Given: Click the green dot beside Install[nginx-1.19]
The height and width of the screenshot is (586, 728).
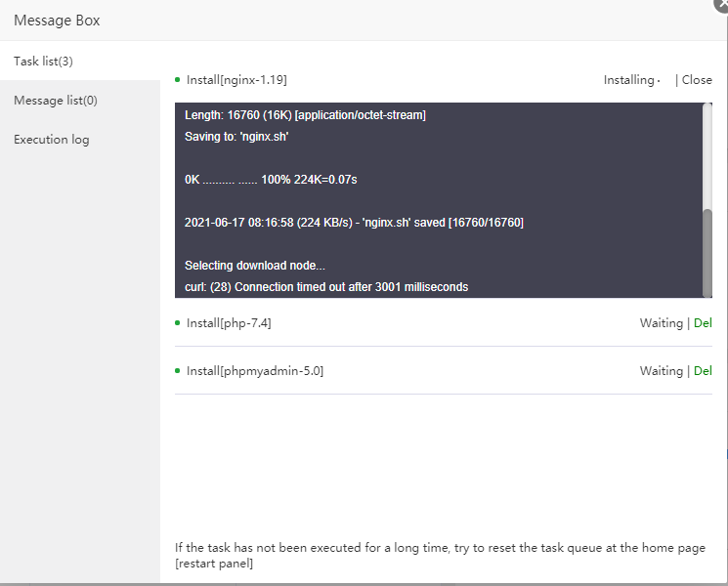Looking at the screenshot, I should coord(178,80).
